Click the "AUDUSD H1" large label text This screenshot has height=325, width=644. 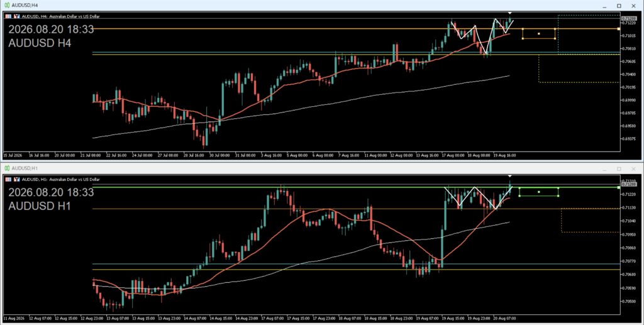[40, 206]
